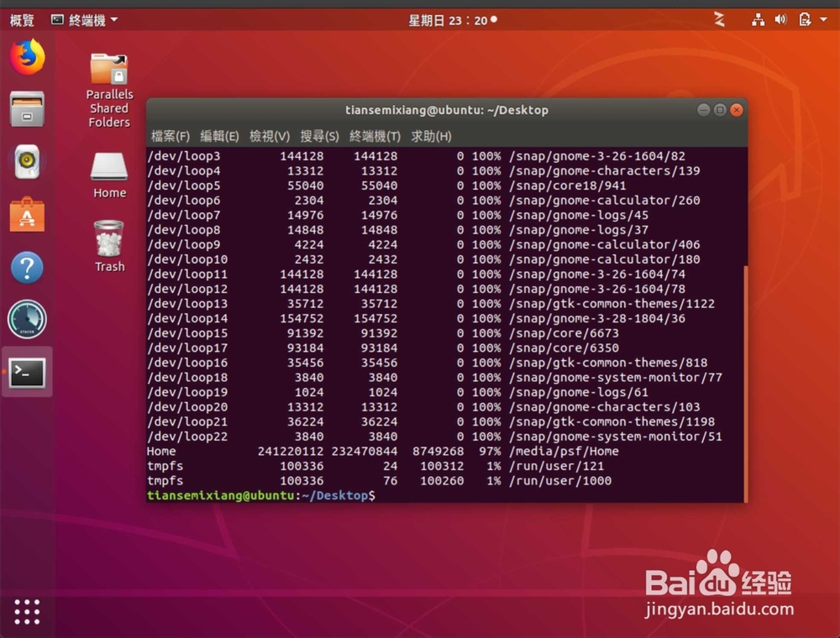
Task: Click the /media/psf/Home mount path
Action: 564,451
